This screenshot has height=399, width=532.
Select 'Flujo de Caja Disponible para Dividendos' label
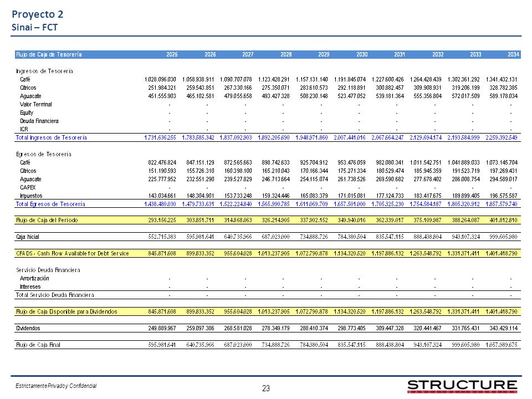(66, 311)
